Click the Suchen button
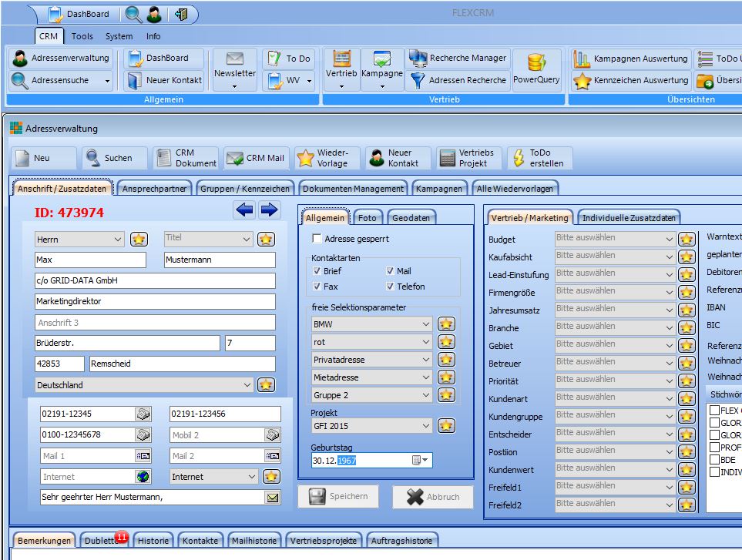 [114, 158]
